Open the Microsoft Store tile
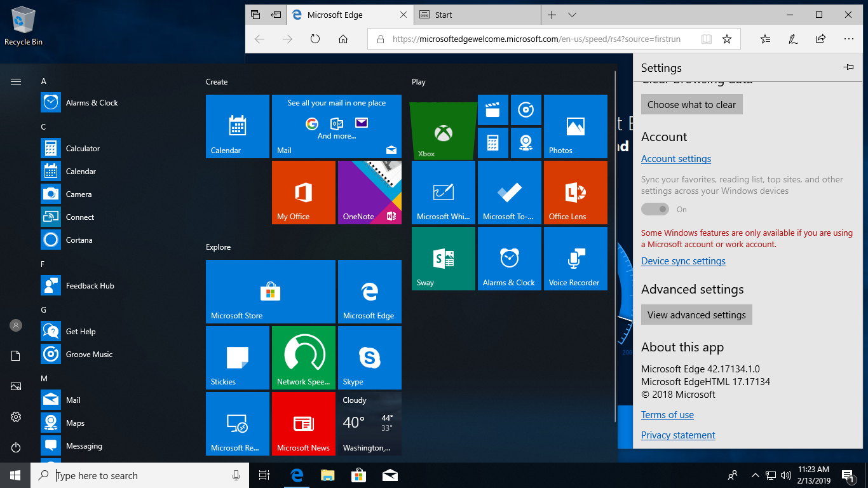The width and height of the screenshot is (868, 488). (271, 292)
